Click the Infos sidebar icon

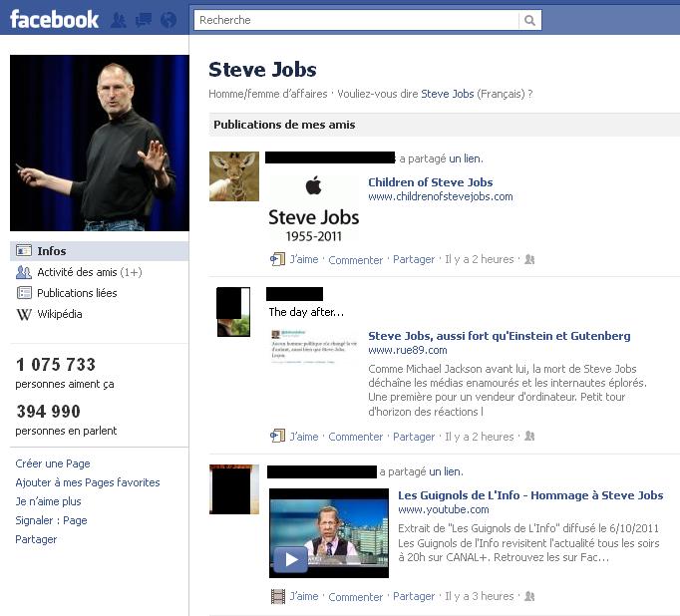24,250
